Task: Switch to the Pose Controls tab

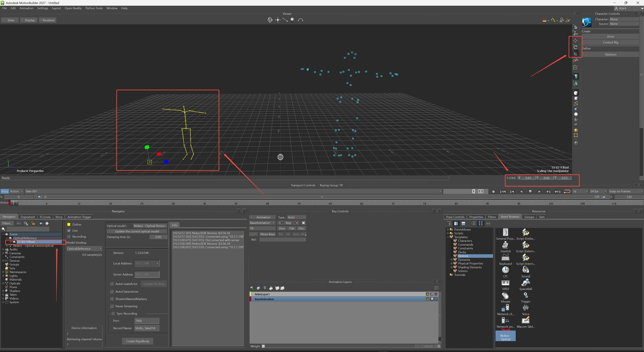Action: coord(455,217)
